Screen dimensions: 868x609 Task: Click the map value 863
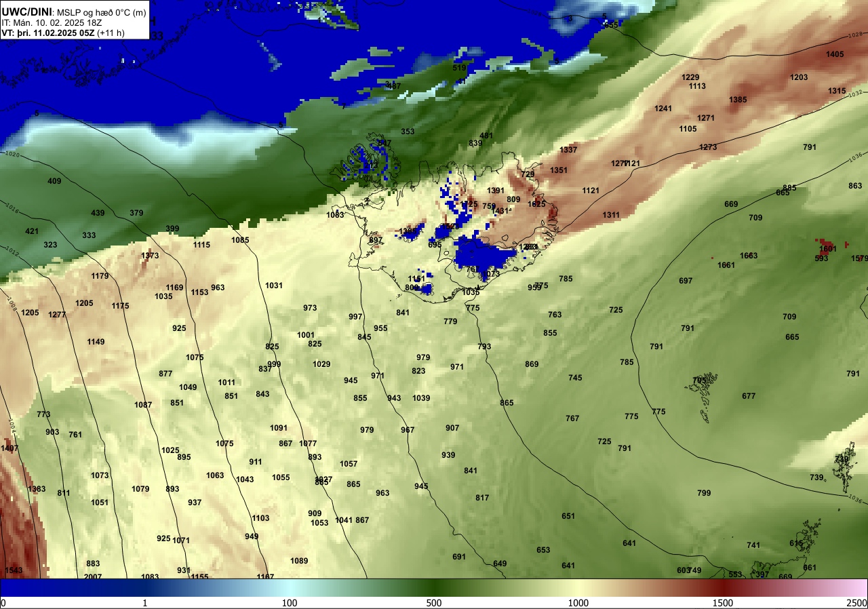[x=855, y=186]
